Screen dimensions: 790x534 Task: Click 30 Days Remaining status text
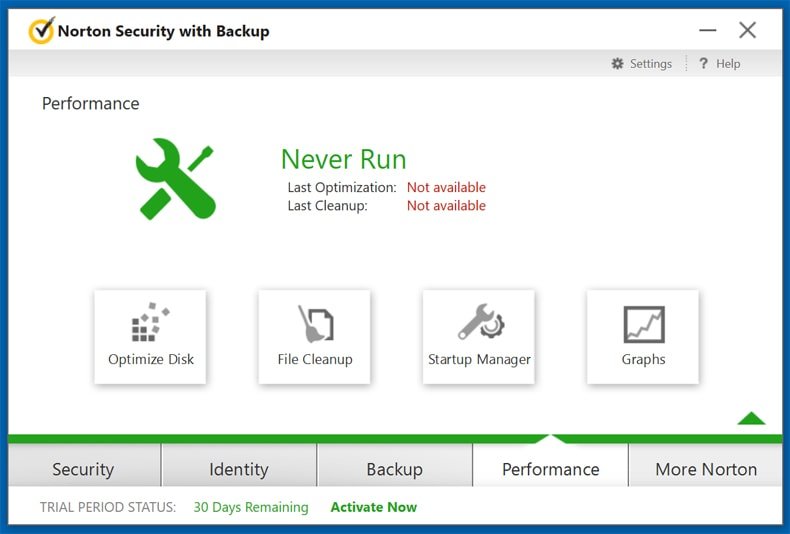(251, 507)
